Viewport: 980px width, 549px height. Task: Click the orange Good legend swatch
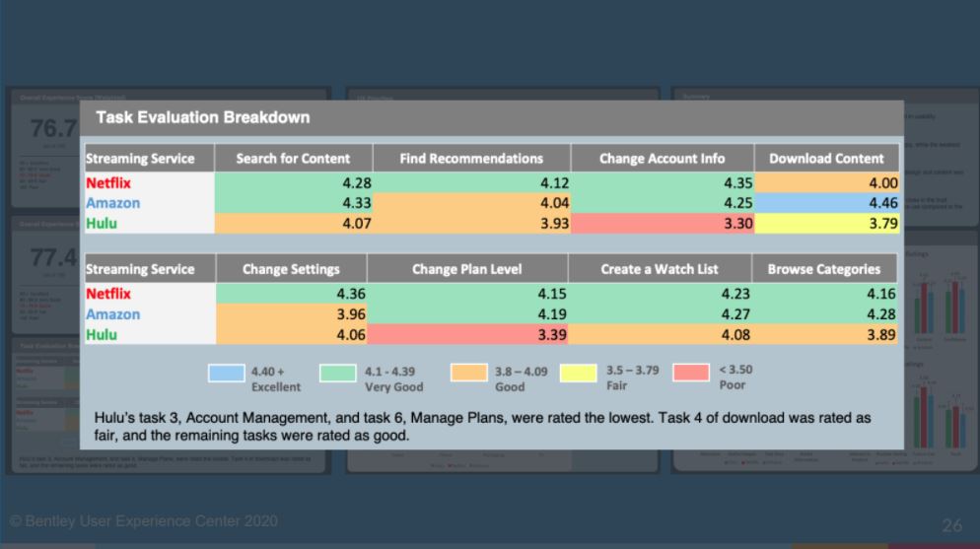point(468,373)
